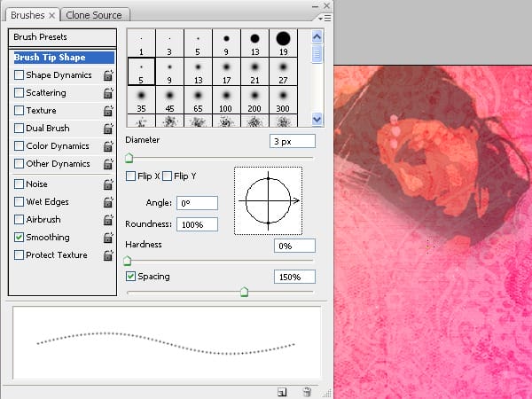Check the Protect Texture option
Image resolution: width=532 pixels, height=399 pixels.
(x=19, y=254)
